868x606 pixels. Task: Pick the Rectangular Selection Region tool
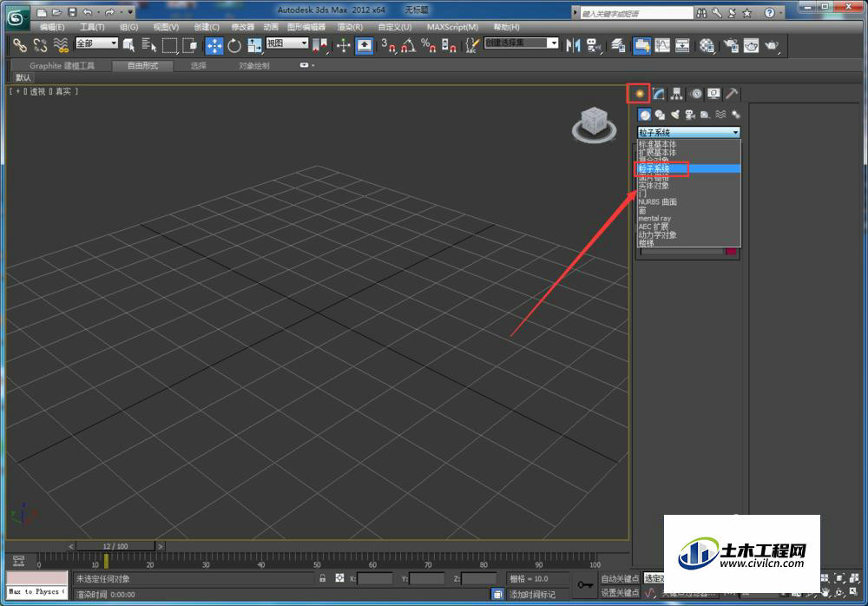tap(169, 45)
